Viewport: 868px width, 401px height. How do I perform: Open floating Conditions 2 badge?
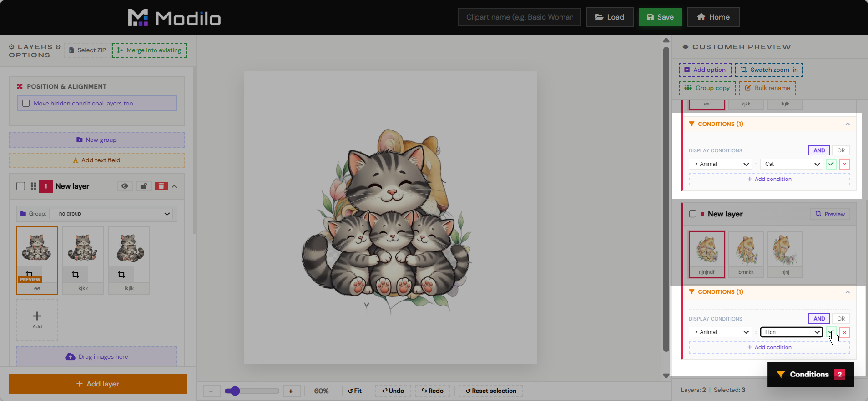[811, 374]
